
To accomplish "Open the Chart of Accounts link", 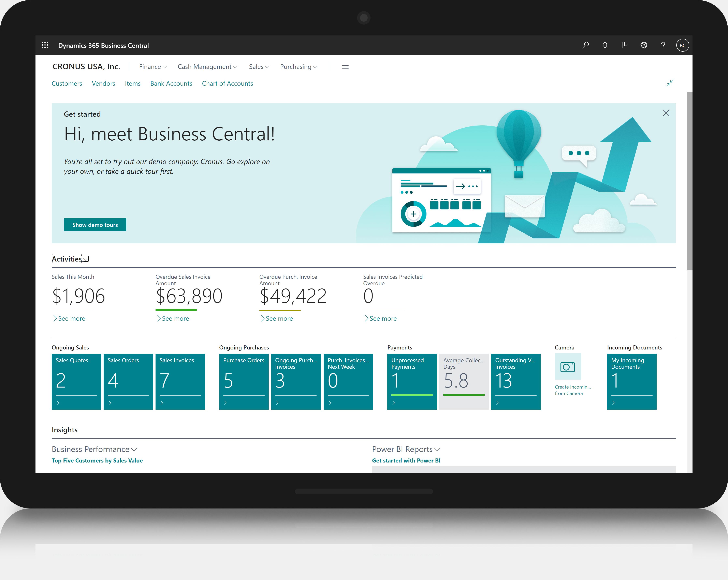I will [x=227, y=83].
